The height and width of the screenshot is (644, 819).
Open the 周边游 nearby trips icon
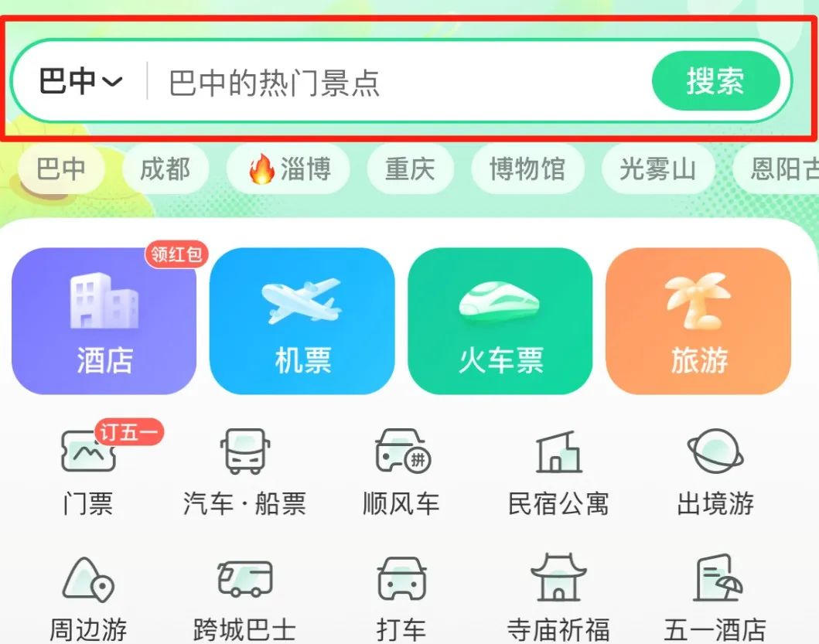[88, 598]
